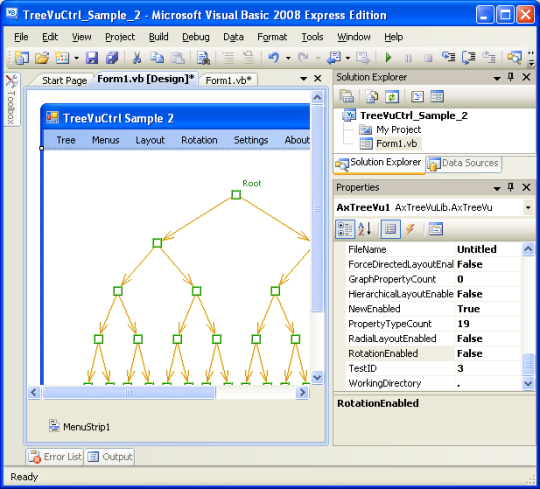Refresh the Solution Explorer
The width and height of the screenshot is (540, 489).
[392, 96]
